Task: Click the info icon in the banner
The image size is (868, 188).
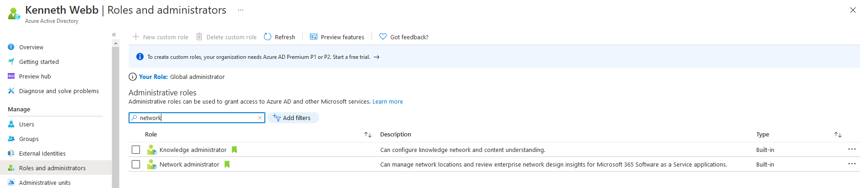Action: pos(140,57)
